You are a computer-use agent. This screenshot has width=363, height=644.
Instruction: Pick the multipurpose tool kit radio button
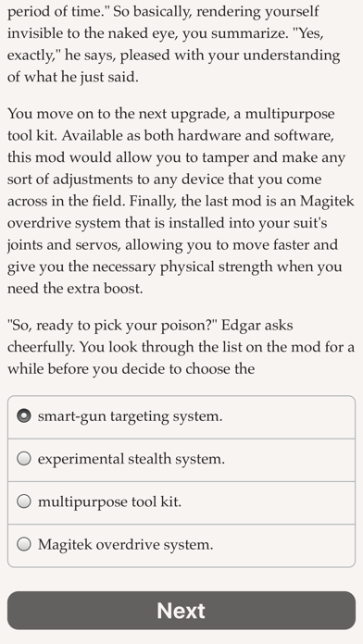pos(24,502)
